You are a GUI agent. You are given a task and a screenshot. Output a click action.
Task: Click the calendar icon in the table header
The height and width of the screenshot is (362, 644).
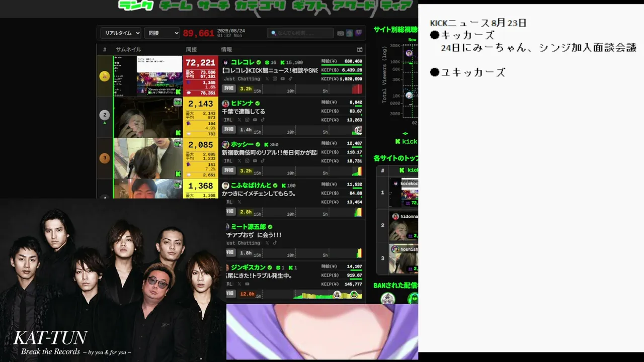click(360, 50)
